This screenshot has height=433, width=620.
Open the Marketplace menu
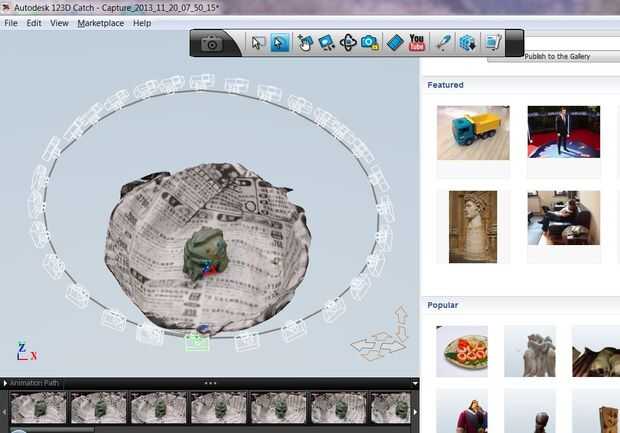pyautogui.click(x=100, y=23)
